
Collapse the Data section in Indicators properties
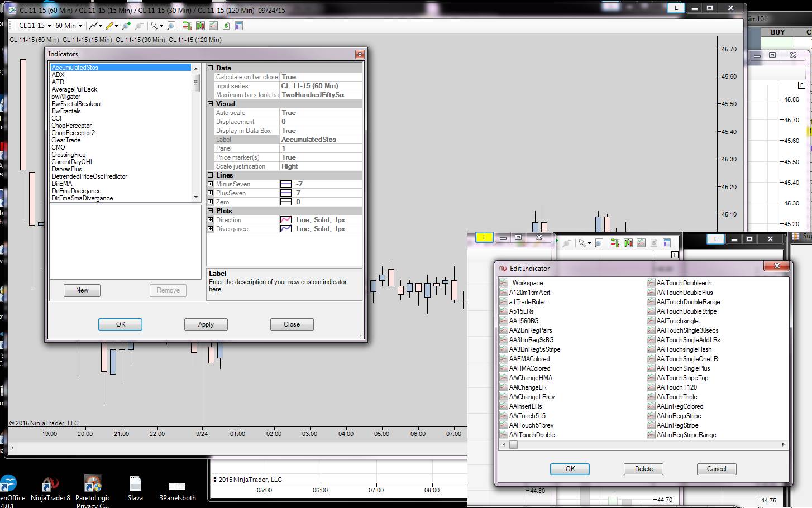[x=211, y=68]
